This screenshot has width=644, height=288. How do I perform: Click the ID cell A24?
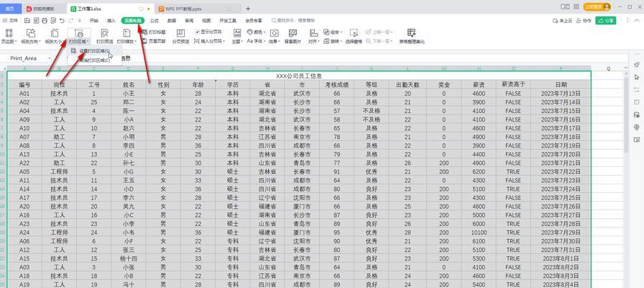click(x=24, y=233)
